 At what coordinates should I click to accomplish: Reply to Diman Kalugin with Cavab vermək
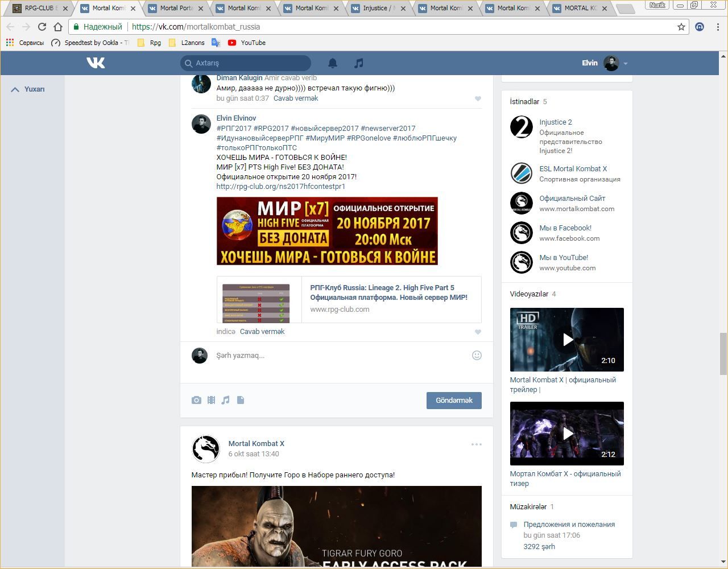point(296,98)
